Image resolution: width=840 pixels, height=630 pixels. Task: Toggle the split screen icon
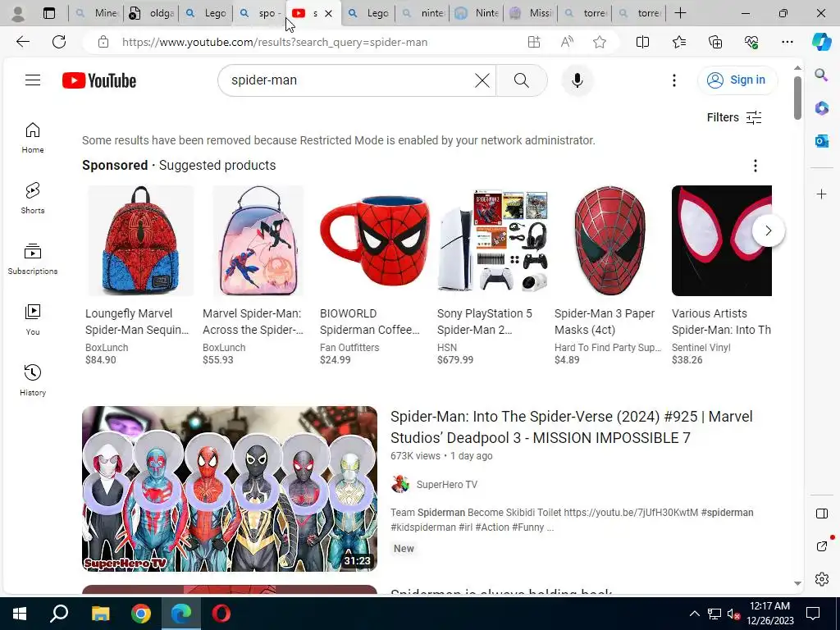[642, 42]
